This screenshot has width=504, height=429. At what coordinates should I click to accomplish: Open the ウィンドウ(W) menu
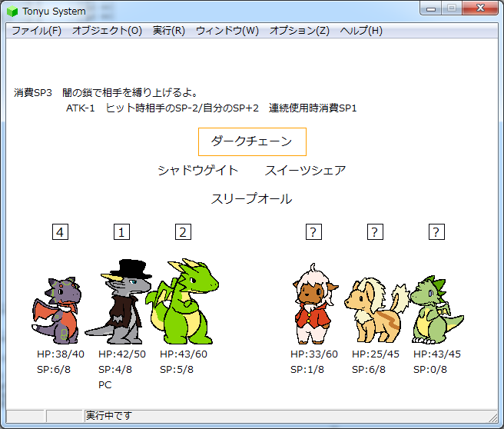[x=227, y=31]
